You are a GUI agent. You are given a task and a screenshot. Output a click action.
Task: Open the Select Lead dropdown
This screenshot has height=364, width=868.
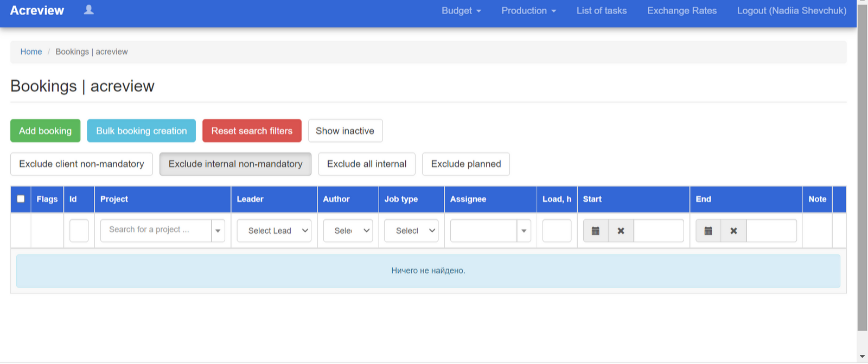point(274,231)
